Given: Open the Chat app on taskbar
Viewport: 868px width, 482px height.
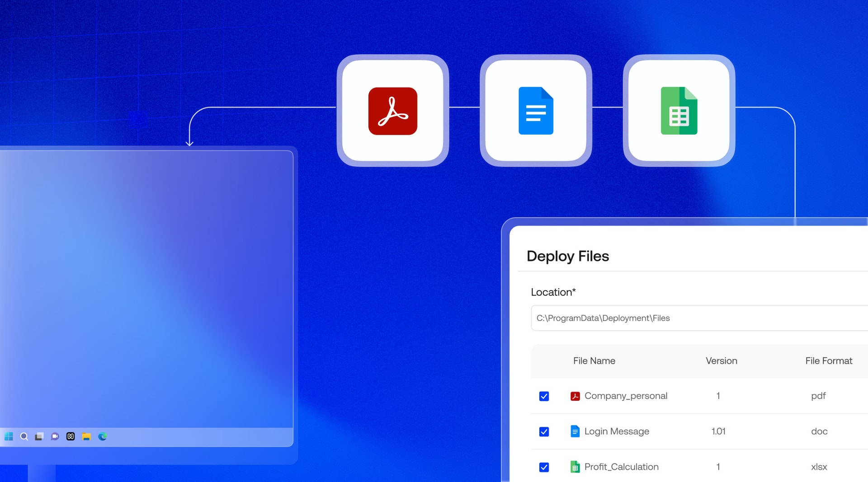Looking at the screenshot, I should point(55,436).
